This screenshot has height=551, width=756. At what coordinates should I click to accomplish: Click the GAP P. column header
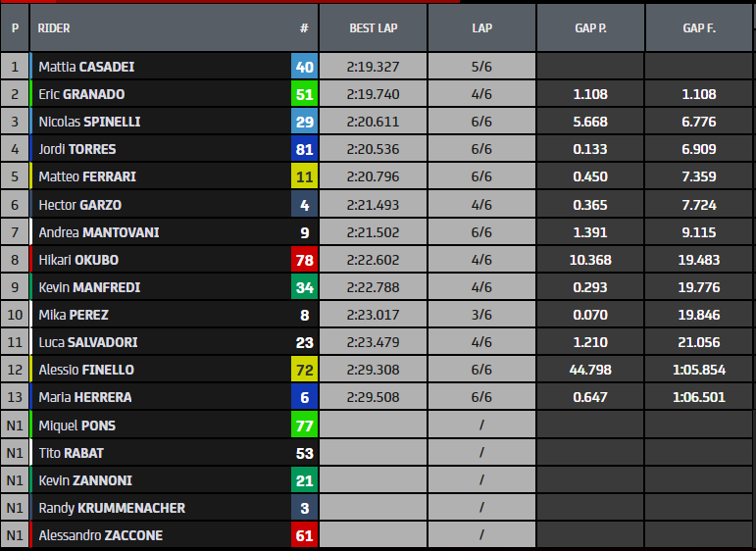pyautogui.click(x=590, y=28)
